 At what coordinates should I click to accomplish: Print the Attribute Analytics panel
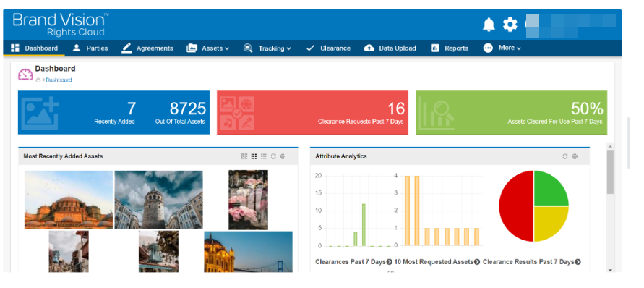click(x=575, y=156)
